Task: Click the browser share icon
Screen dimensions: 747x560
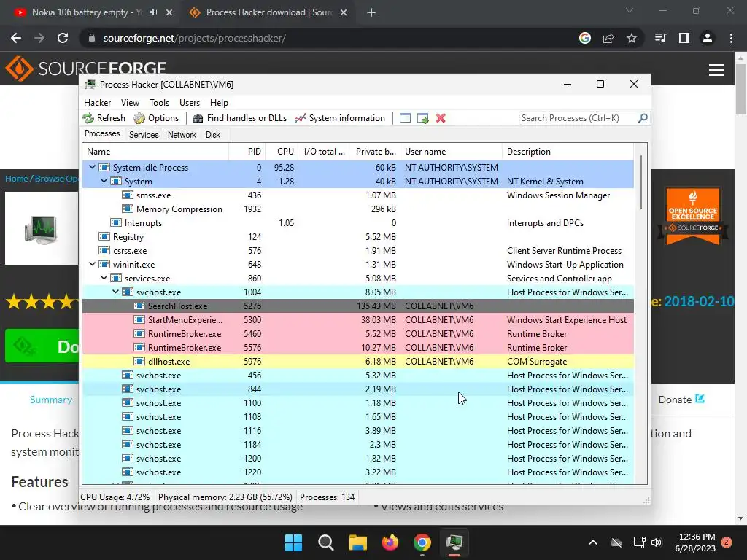Action: (608, 38)
